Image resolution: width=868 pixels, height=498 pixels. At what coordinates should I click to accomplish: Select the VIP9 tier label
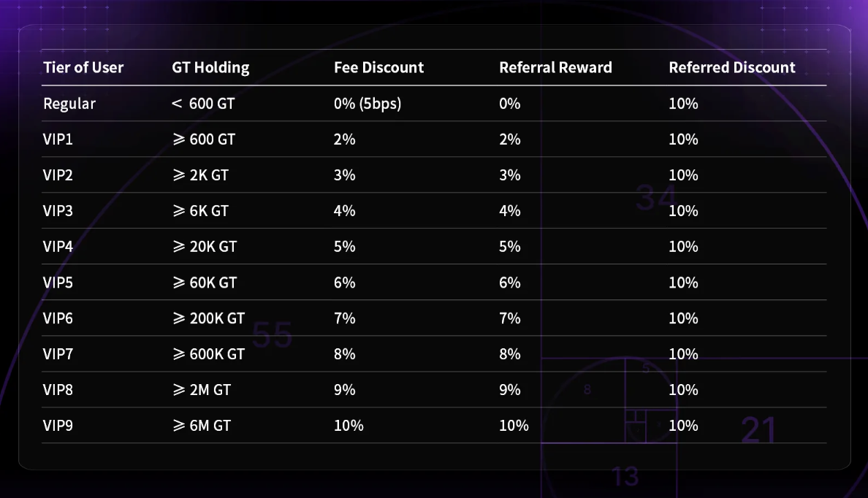(58, 426)
